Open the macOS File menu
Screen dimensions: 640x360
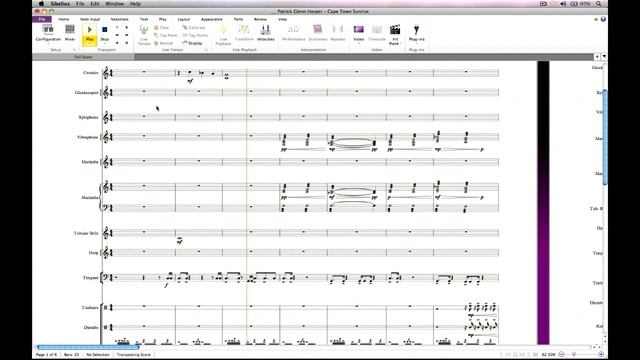pyautogui.click(x=80, y=4)
